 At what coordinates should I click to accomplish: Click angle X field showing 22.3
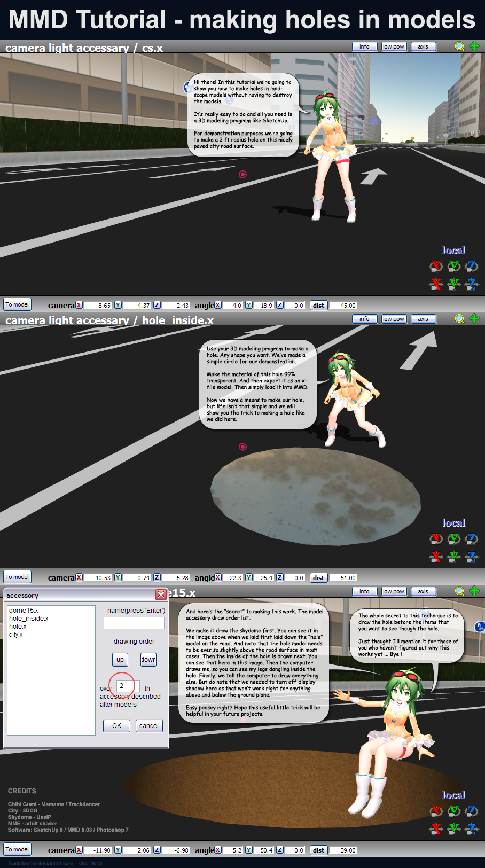click(233, 578)
